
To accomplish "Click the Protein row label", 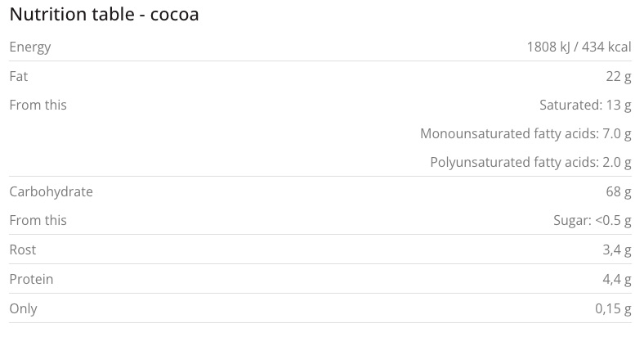I will click(31, 279).
